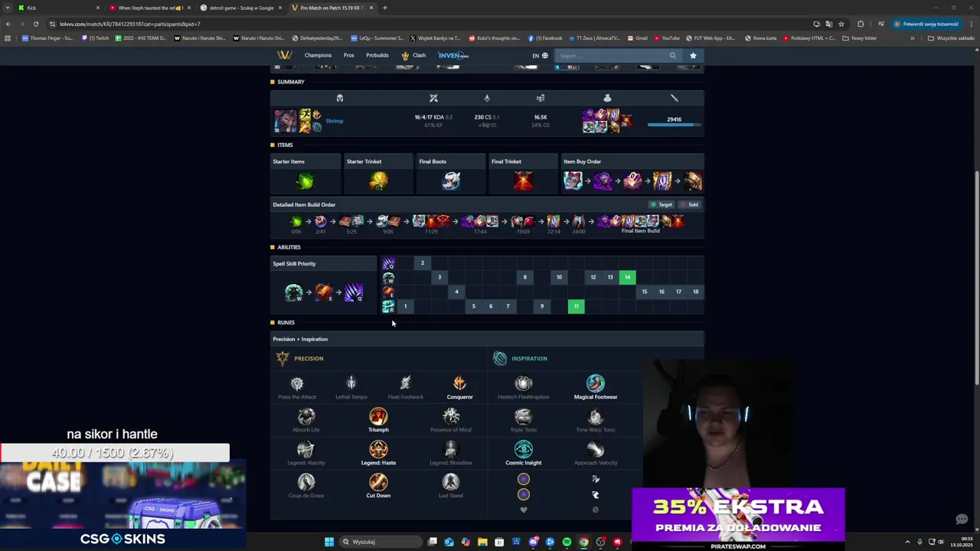The width and height of the screenshot is (980, 551).
Task: Click the Starter Trinket yellow ward icon
Action: [379, 181]
